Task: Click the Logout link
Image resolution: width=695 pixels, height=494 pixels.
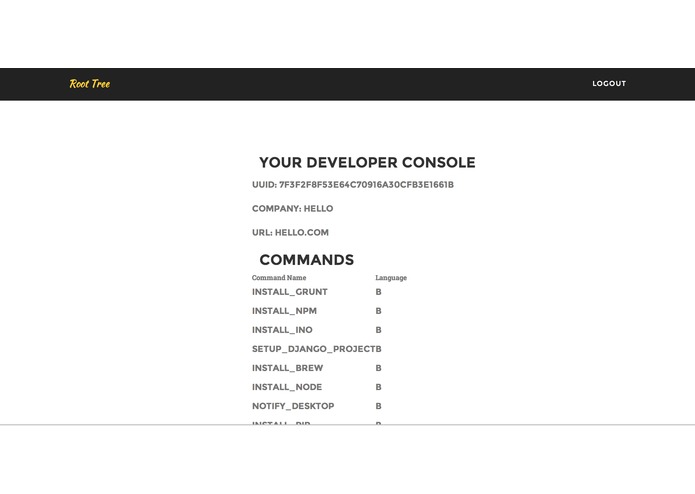Action: click(609, 83)
